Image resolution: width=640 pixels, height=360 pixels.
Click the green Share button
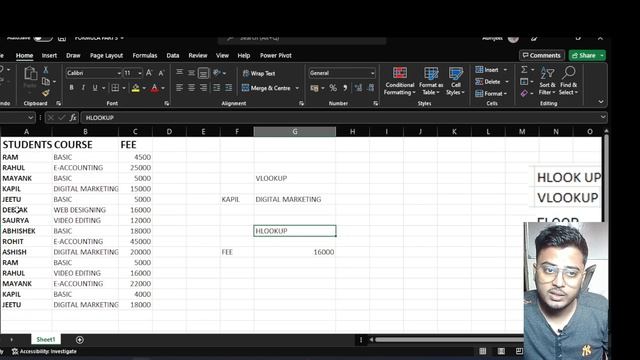coord(587,56)
